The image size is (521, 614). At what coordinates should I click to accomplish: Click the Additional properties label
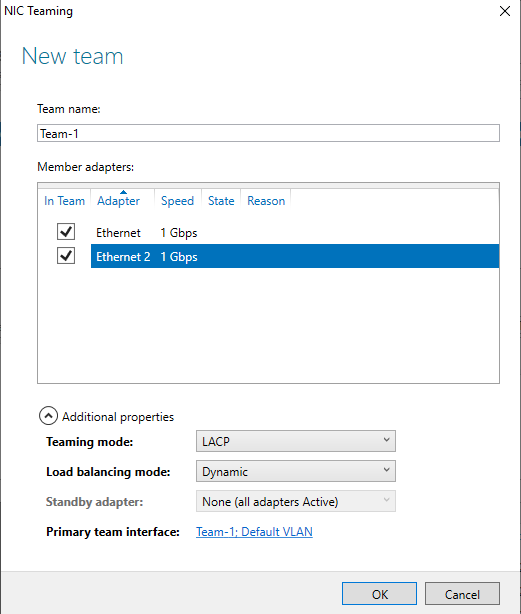[x=118, y=417]
